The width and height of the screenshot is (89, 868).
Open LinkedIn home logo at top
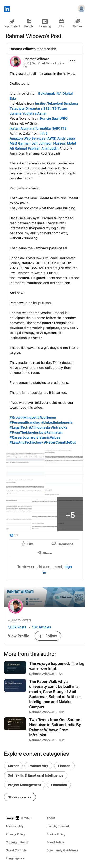(7, 9)
